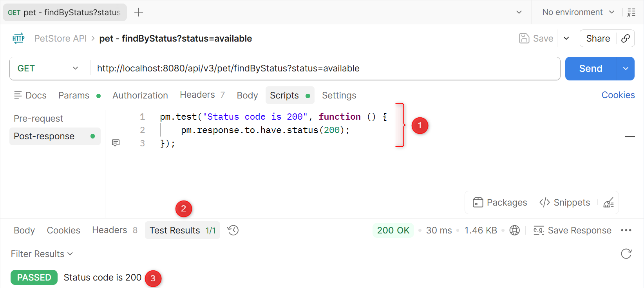
Task: Select the Scripts tab
Action: coord(290,95)
